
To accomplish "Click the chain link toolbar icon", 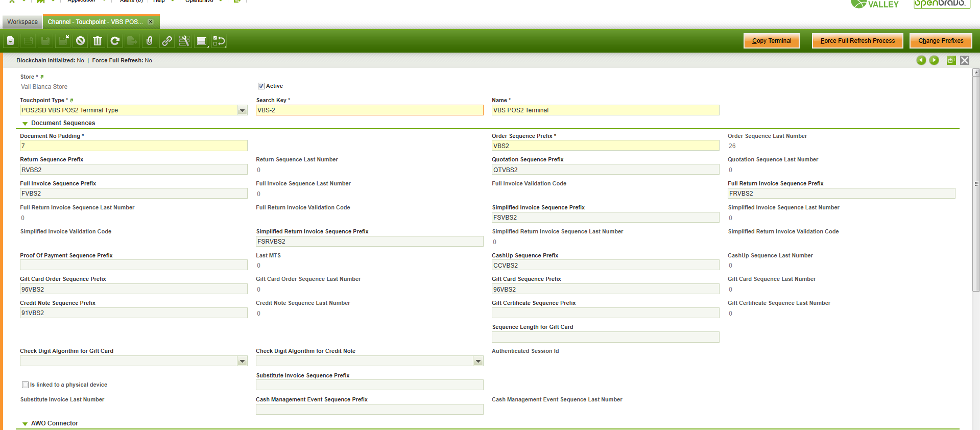I will (x=167, y=41).
